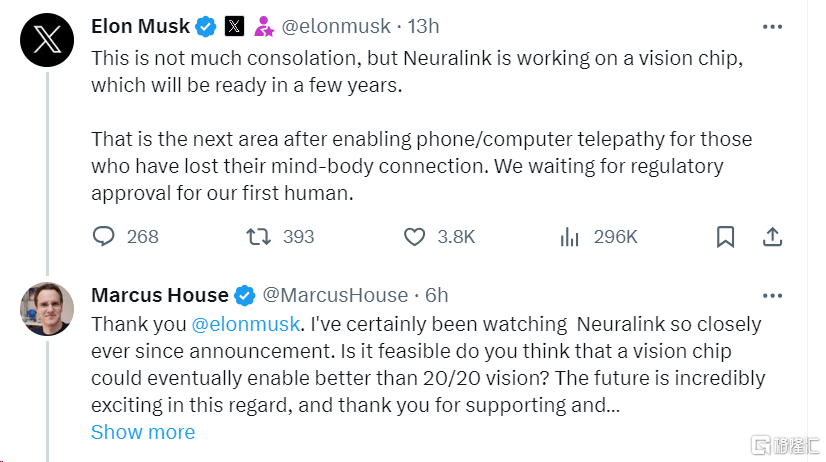Share Elon Musk's tweet using share icon
Screen dimensions: 826x462
click(772, 237)
